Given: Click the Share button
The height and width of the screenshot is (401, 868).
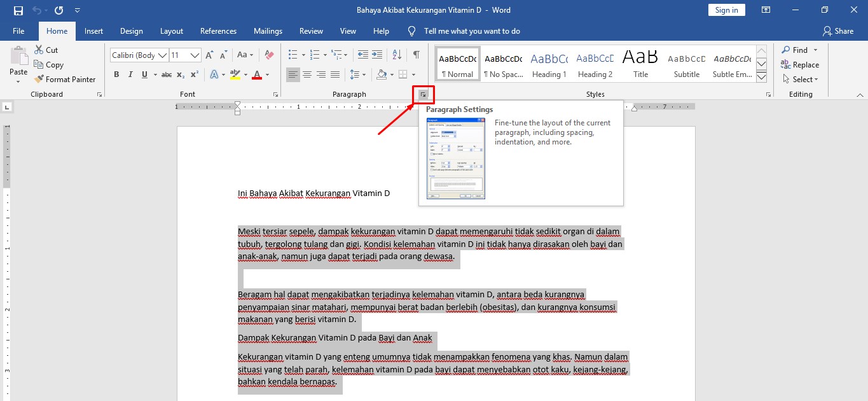Looking at the screenshot, I should tap(837, 31).
